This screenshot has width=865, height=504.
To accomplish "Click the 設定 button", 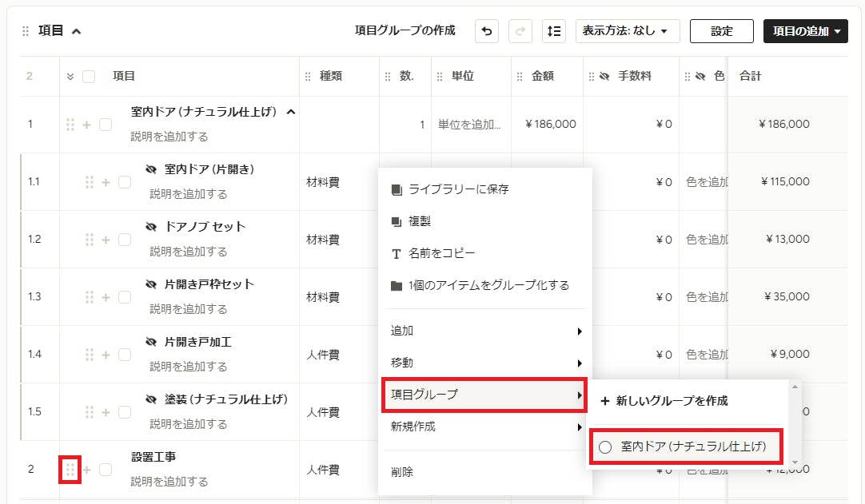I will click(722, 31).
